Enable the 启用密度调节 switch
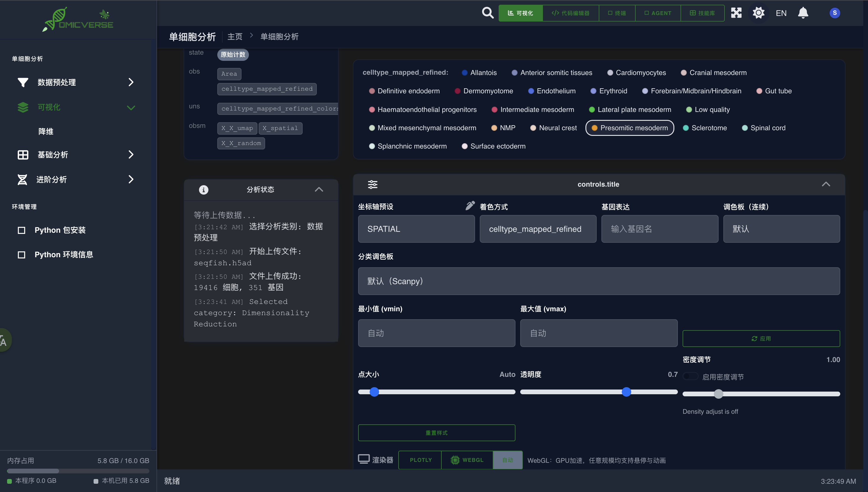868x492 pixels. [690, 377]
